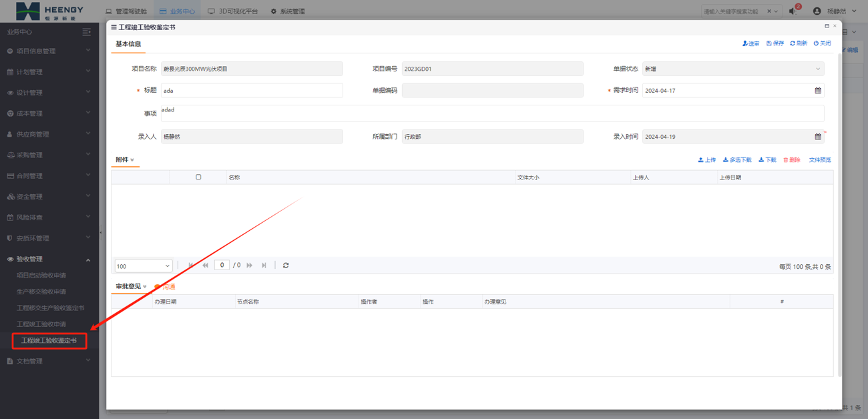Image resolution: width=868 pixels, height=419 pixels.
Task: Click the pagination refresh icon
Action: [286, 266]
